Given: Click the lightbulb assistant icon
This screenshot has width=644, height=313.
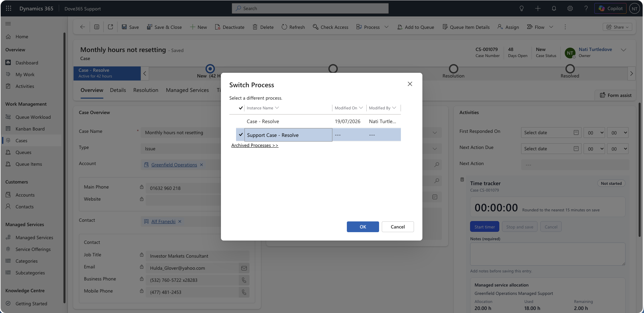Looking at the screenshot, I should click(x=521, y=8).
